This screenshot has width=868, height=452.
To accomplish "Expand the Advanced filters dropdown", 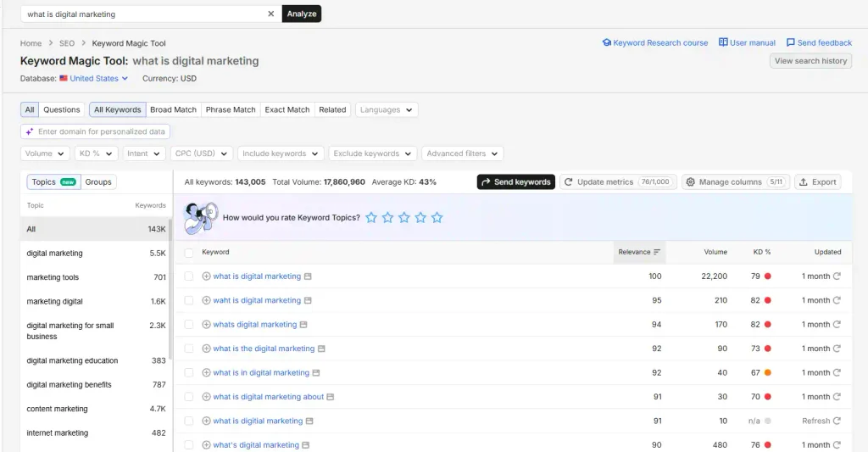I will tap(462, 153).
